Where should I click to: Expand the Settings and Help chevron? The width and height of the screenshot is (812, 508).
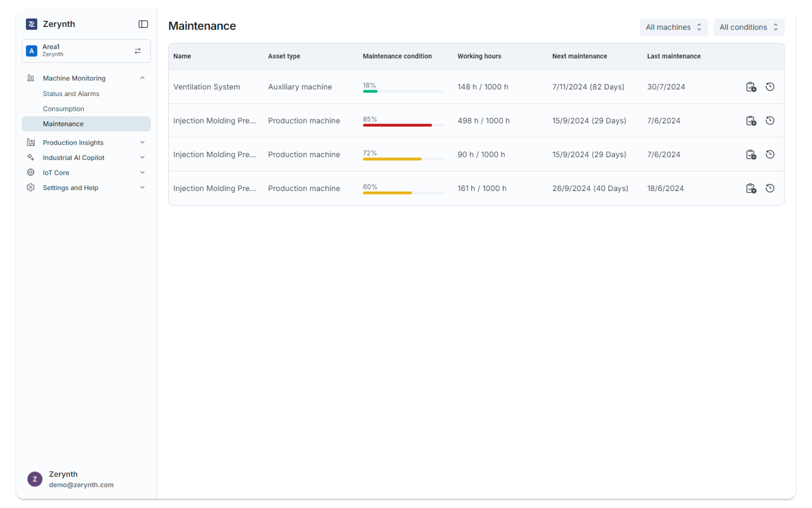(x=143, y=187)
